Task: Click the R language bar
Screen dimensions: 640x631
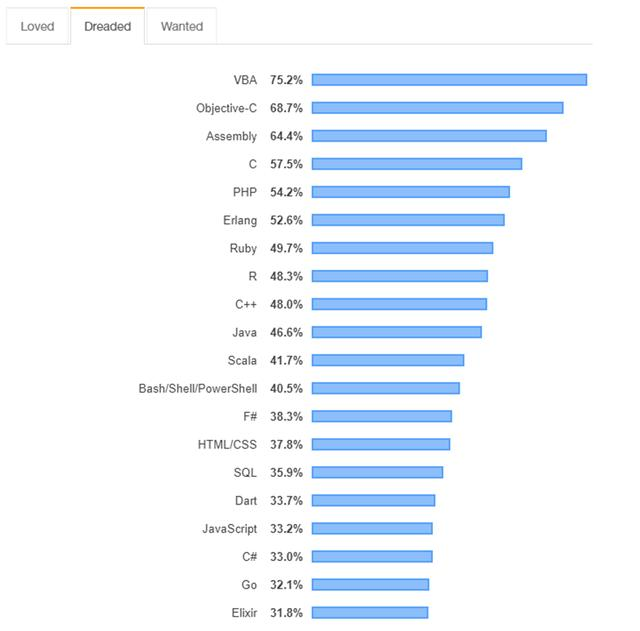Action: click(400, 276)
